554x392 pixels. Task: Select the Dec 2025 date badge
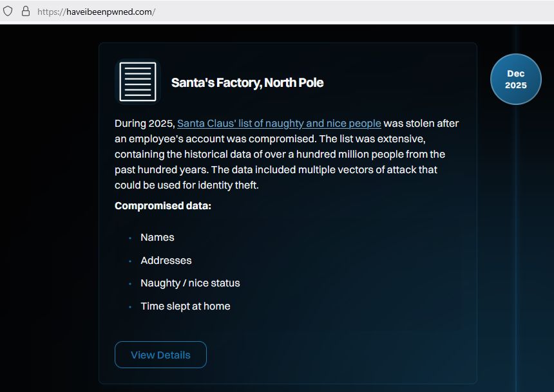point(515,79)
